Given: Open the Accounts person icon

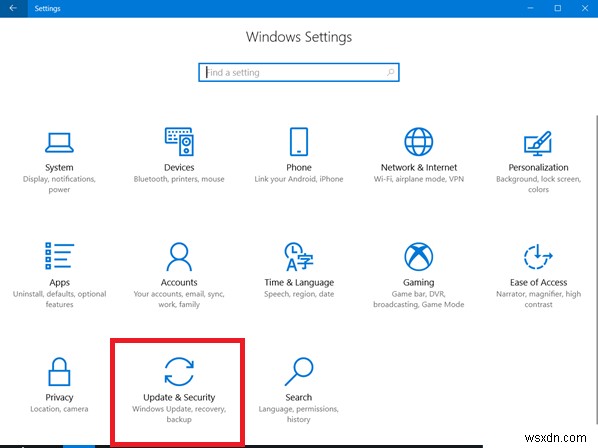Looking at the screenshot, I should 179,257.
